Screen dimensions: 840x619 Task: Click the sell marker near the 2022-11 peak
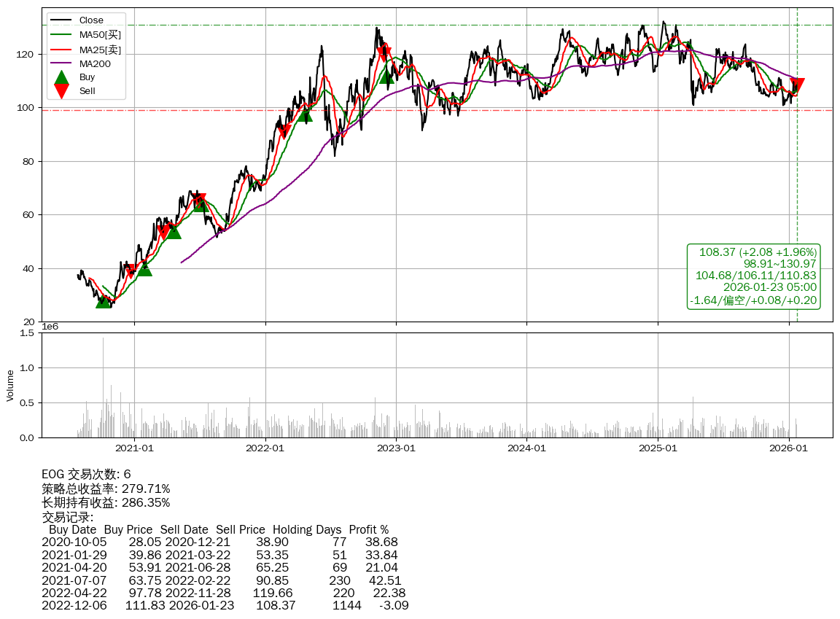point(384,53)
